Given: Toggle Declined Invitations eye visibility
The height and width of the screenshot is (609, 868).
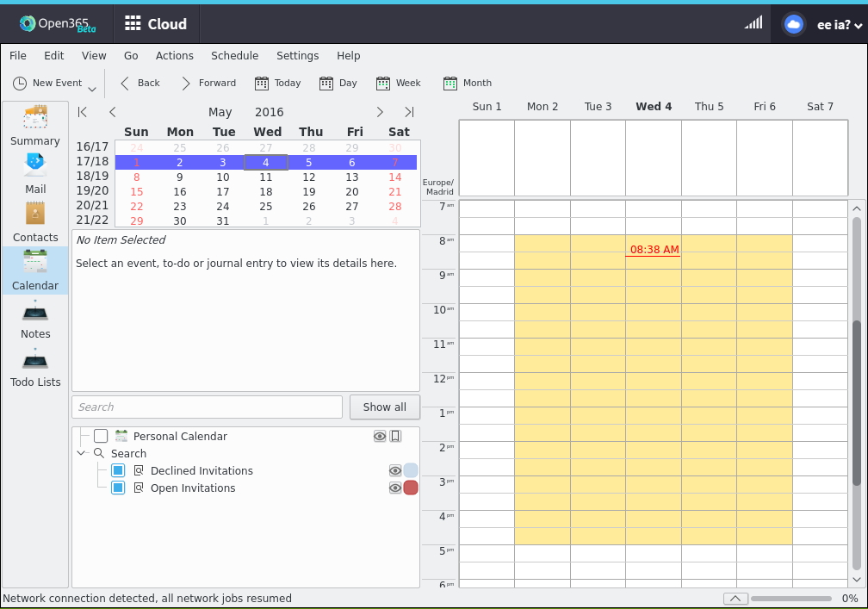Looking at the screenshot, I should tap(394, 470).
